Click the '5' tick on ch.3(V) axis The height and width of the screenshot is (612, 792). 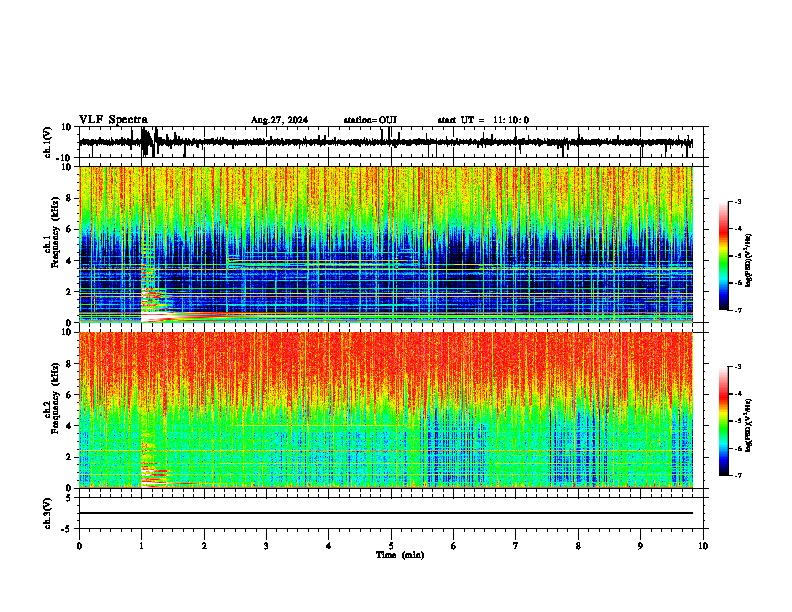coord(69,497)
